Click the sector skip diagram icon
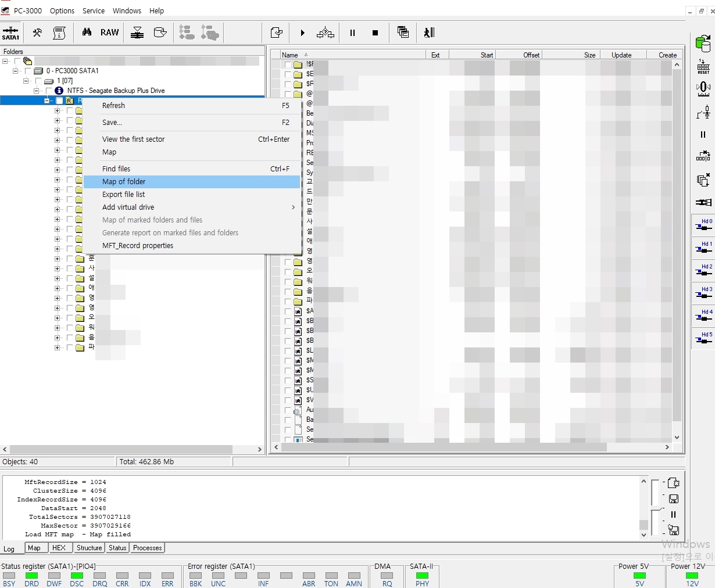 703,157
